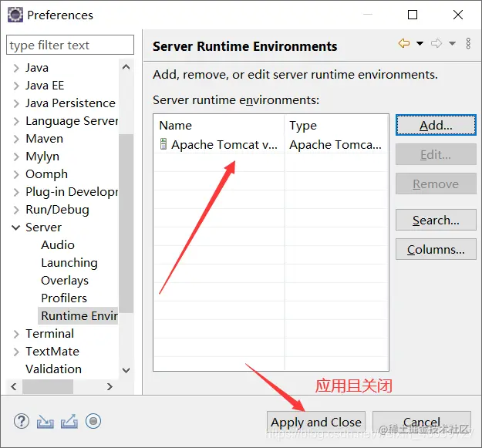Image resolution: width=482 pixels, height=448 pixels.
Task: Select the Maven preference label
Action: tap(44, 139)
